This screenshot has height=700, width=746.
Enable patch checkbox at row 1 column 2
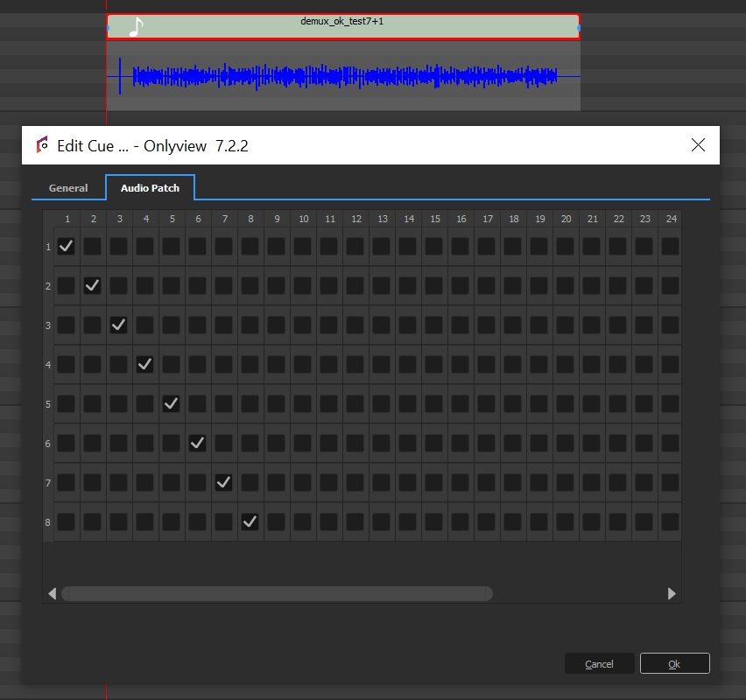pyautogui.click(x=93, y=247)
